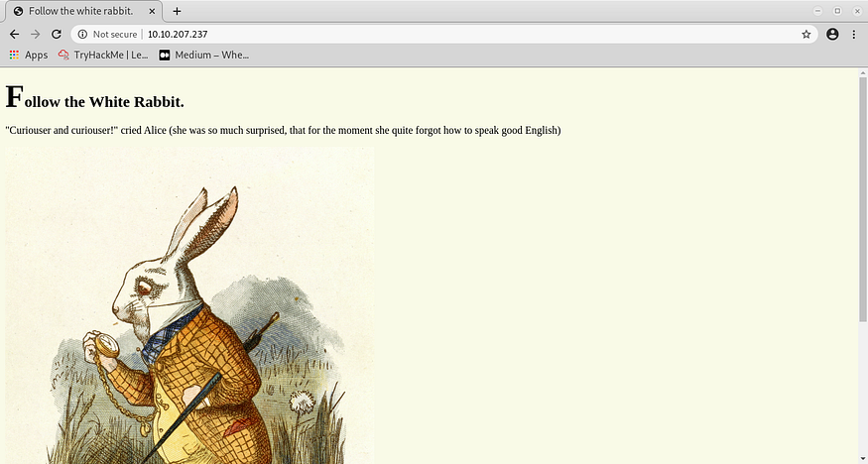Click the address bar showing 10.10.207.237
868x464 pixels.
pyautogui.click(x=444, y=35)
